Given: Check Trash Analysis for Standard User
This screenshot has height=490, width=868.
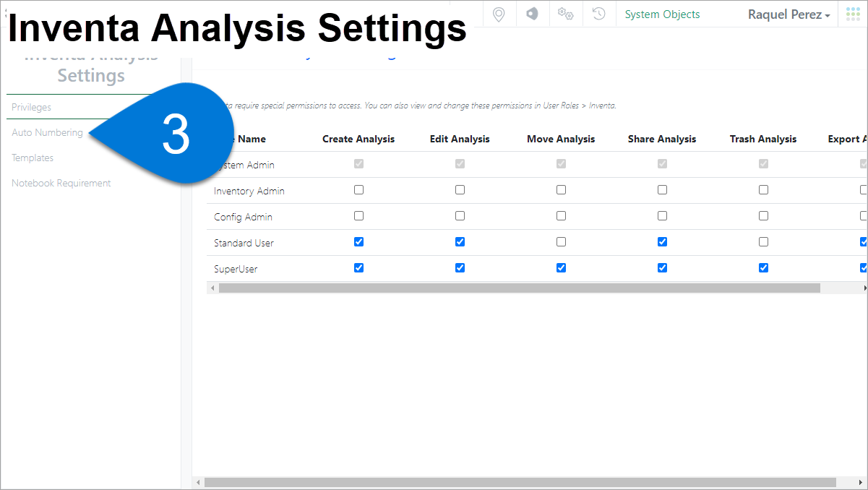Looking at the screenshot, I should click(763, 242).
